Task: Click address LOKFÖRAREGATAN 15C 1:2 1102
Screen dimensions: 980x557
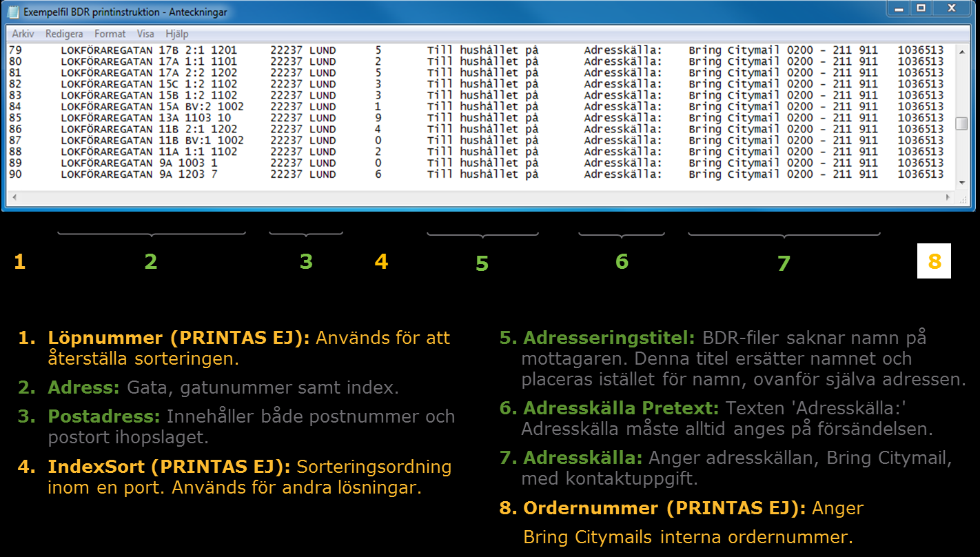Action: 149,84
